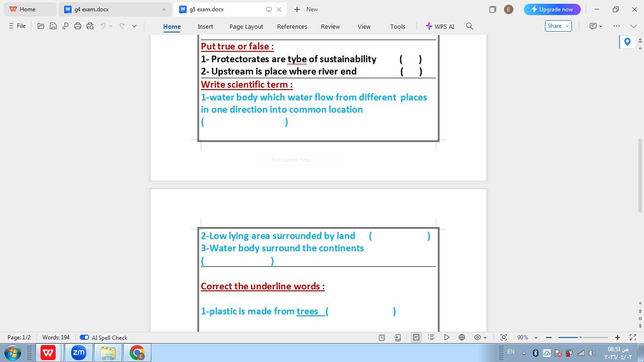The height and width of the screenshot is (362, 644).
Task: Switch to the Page Layout tab
Action: pyautogui.click(x=246, y=27)
